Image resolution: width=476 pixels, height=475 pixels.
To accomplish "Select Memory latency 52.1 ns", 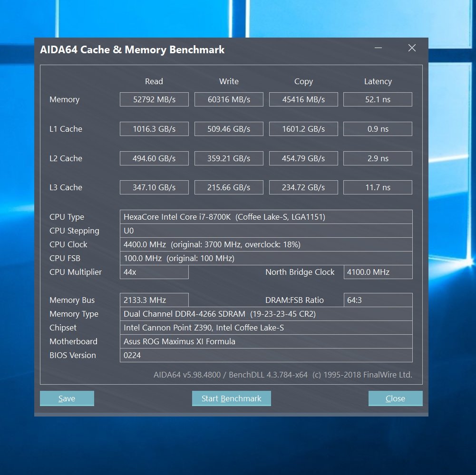I will pos(378,99).
